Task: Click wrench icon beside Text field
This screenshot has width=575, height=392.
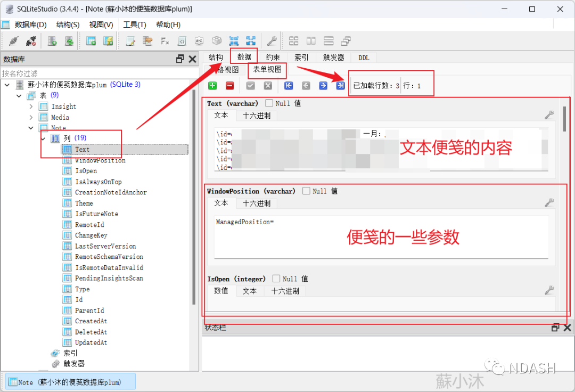Action: 549,115
